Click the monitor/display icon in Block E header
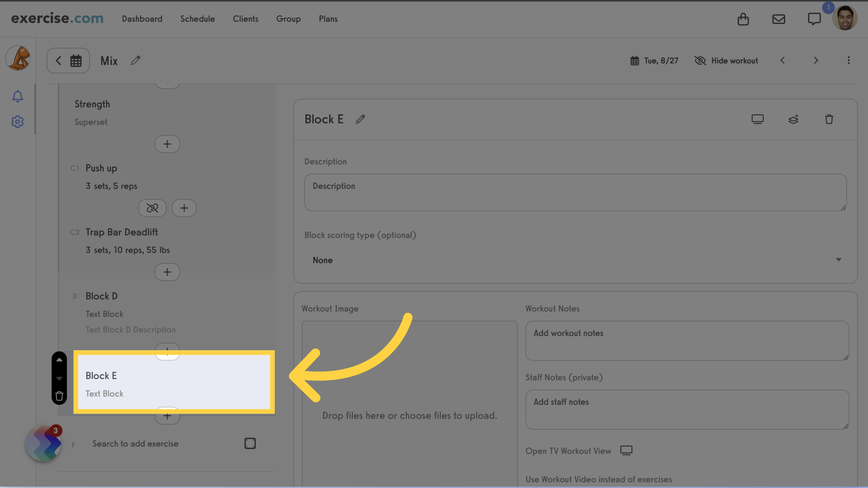 point(758,118)
